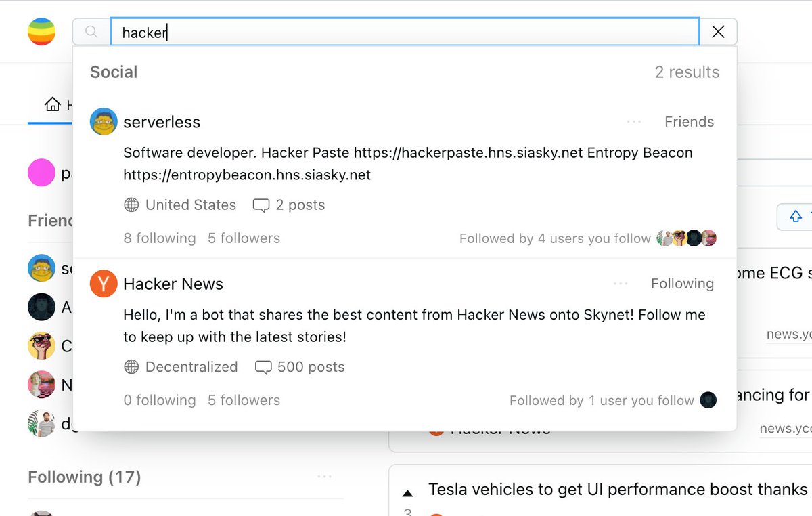
Task: Click the globe icon beside United States
Action: coord(131,205)
